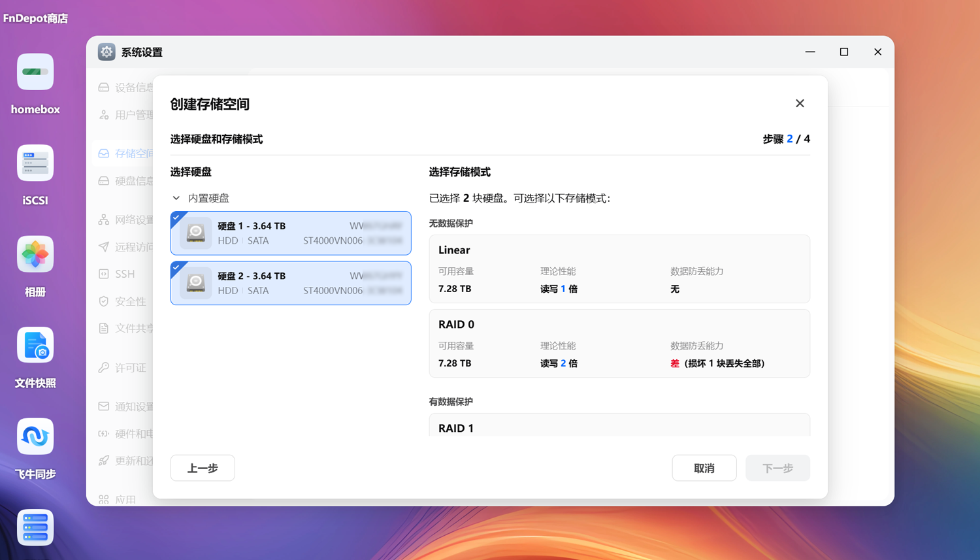Click the 应用 grid icon in sidebar
Image resolution: width=980 pixels, height=560 pixels.
coord(104,500)
